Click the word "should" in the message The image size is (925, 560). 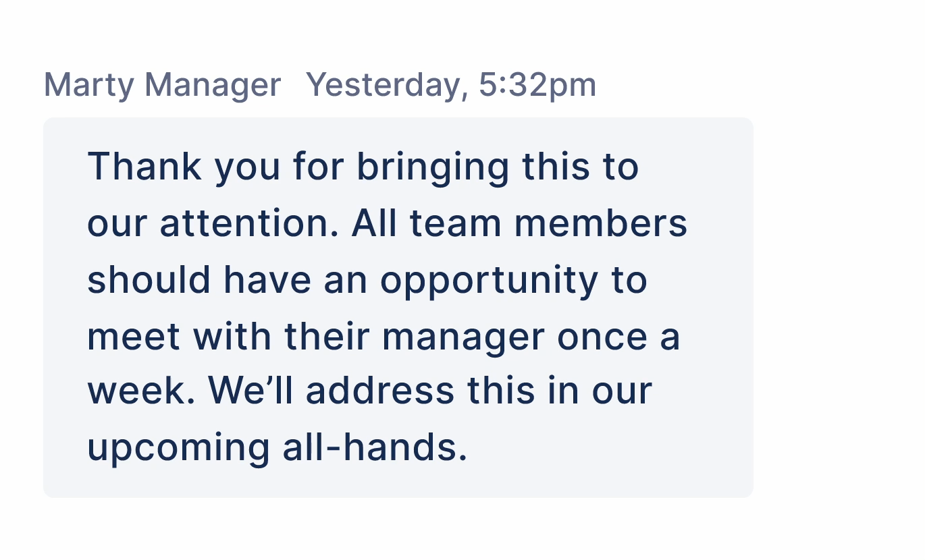[149, 279]
